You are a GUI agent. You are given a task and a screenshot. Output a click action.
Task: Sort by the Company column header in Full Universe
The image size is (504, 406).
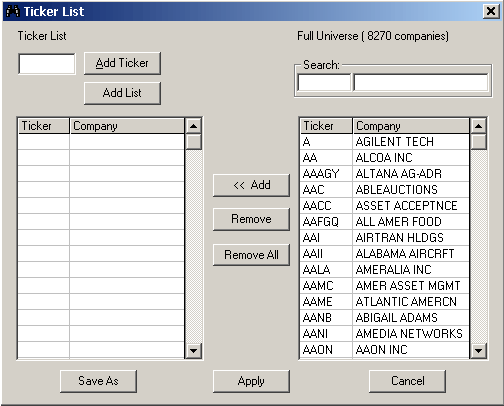[411, 126]
